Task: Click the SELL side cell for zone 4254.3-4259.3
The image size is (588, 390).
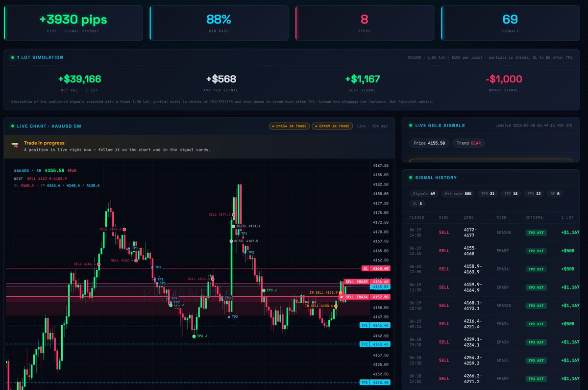Action: 444,361
